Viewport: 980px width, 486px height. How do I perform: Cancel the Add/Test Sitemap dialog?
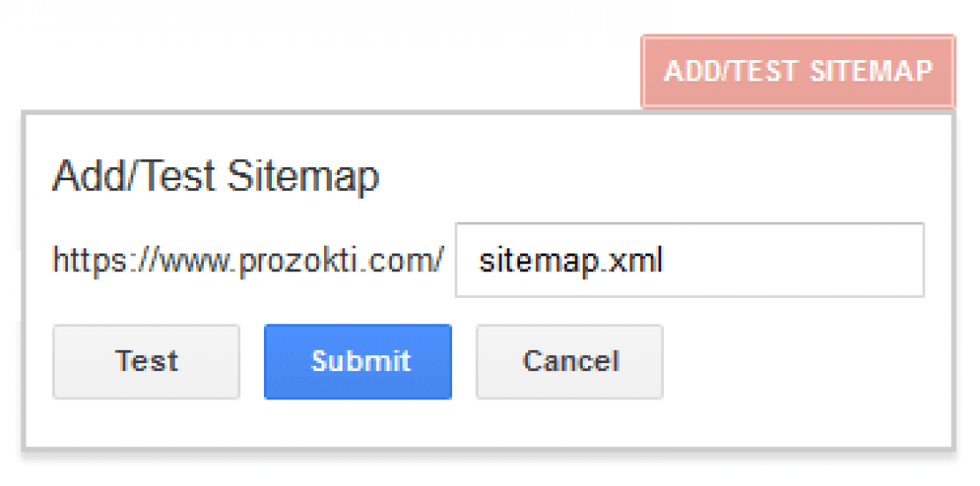pyautogui.click(x=569, y=361)
